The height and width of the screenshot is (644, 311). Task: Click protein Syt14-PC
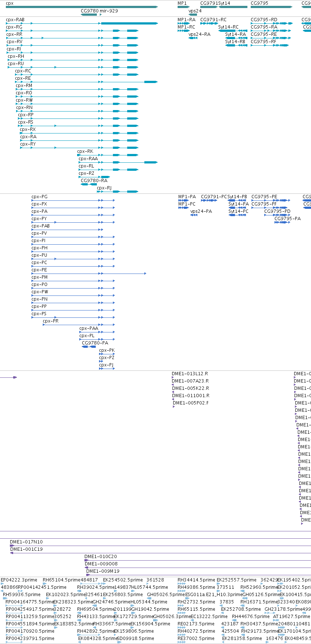(238, 211)
